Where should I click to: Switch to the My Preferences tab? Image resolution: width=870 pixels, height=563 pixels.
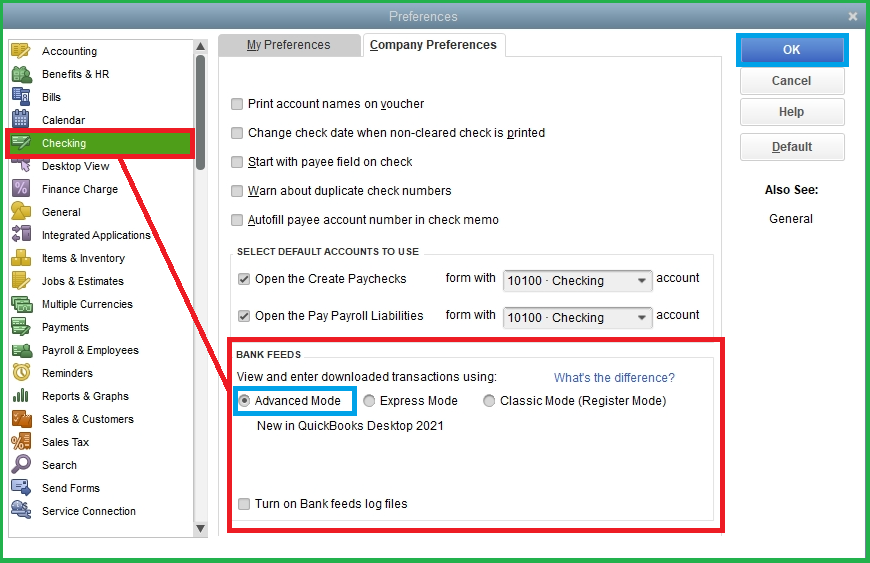click(289, 45)
